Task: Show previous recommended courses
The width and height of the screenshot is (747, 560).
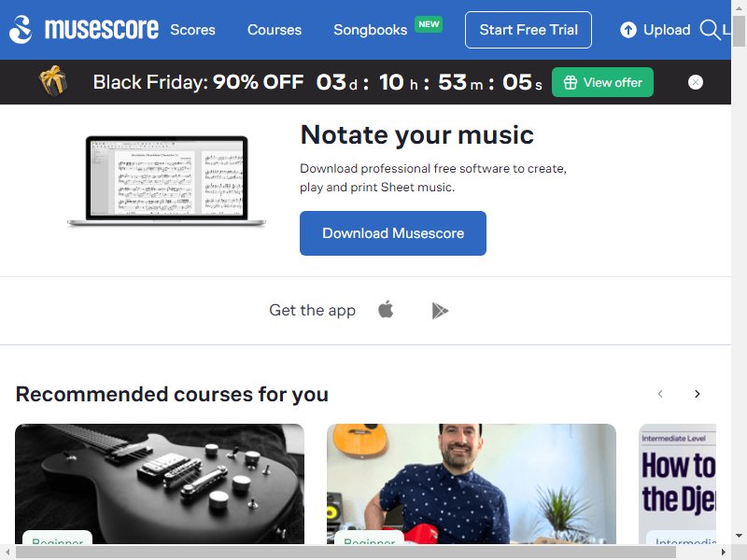Action: click(x=660, y=394)
